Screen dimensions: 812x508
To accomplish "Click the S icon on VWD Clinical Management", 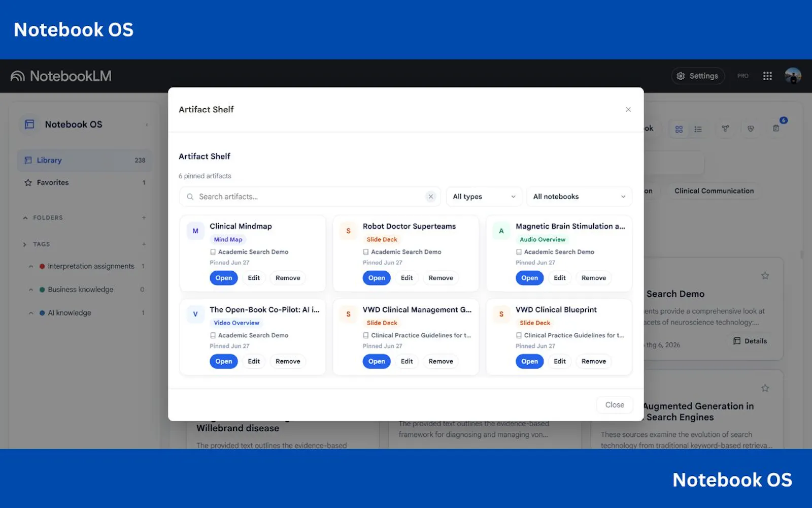I will pos(348,314).
